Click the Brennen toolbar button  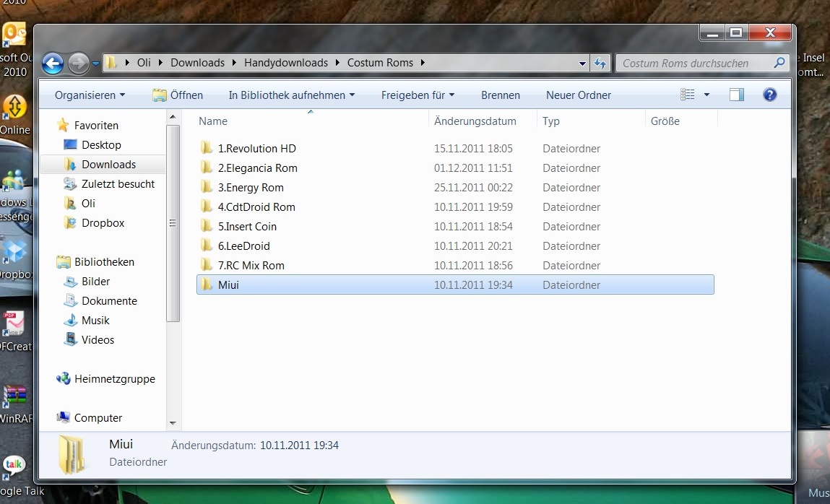[x=500, y=95]
